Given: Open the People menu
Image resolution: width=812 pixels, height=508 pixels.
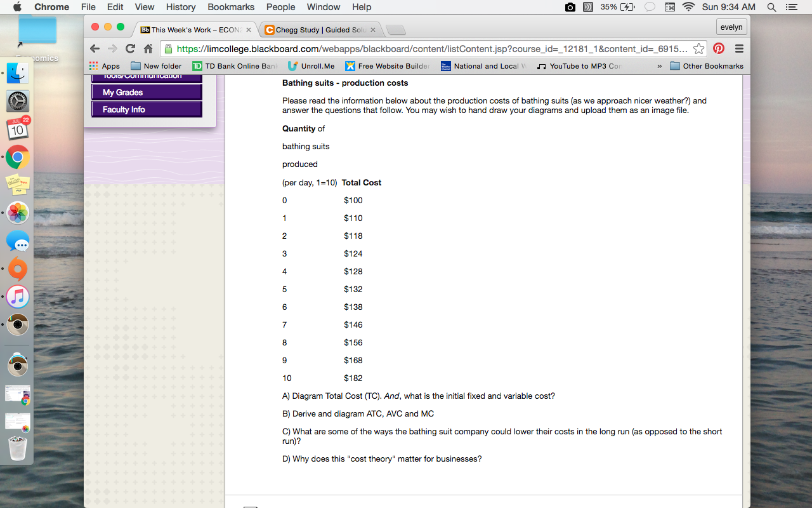Looking at the screenshot, I should [x=281, y=7].
